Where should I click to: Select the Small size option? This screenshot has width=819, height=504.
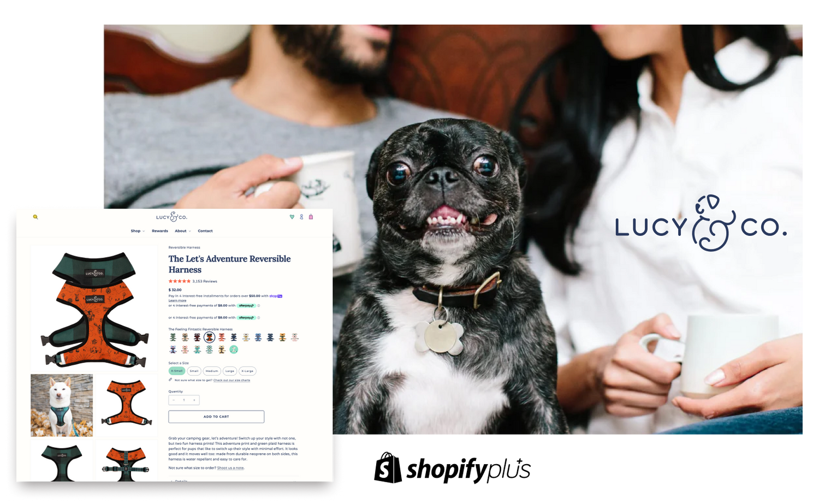coord(194,371)
